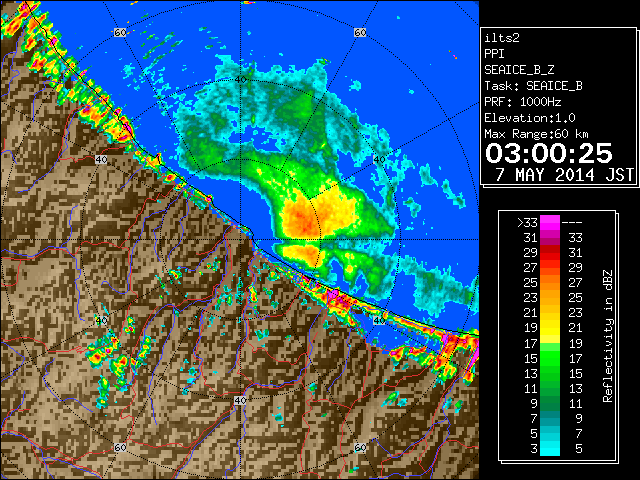This screenshot has height=480, width=640.
Task: Click the 'Max Range:60 km' text
Action: (536, 134)
